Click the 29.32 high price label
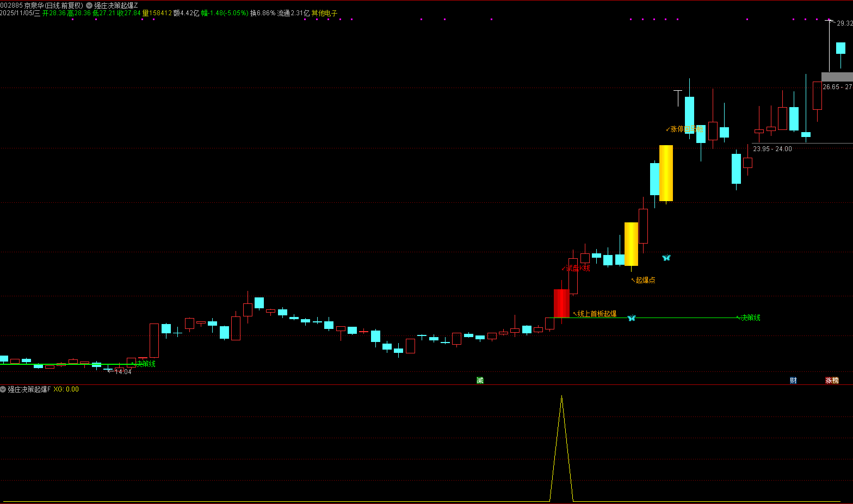 click(844, 23)
